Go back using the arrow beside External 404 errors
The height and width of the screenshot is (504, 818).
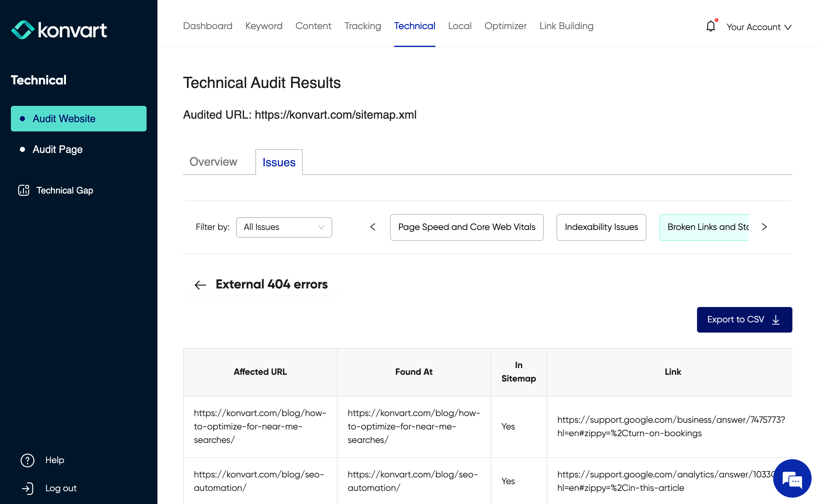(x=200, y=285)
